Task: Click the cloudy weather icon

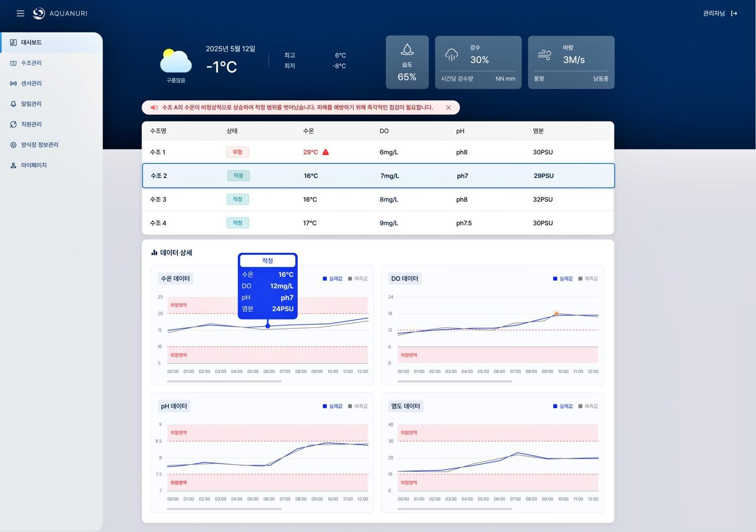Action: [176, 61]
